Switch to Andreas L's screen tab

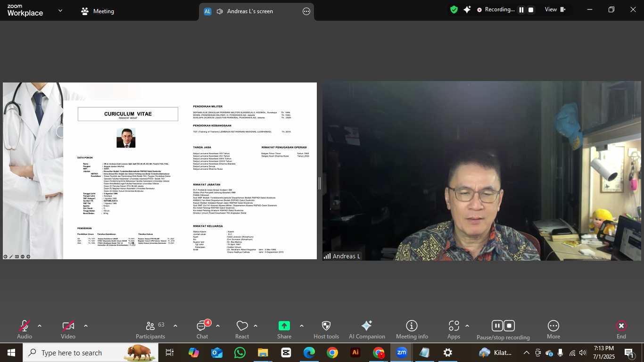click(250, 11)
